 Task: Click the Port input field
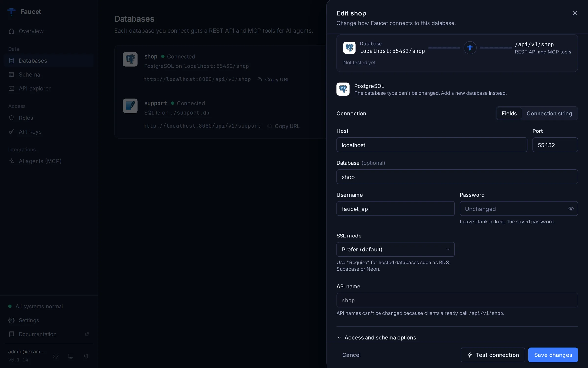pos(555,145)
